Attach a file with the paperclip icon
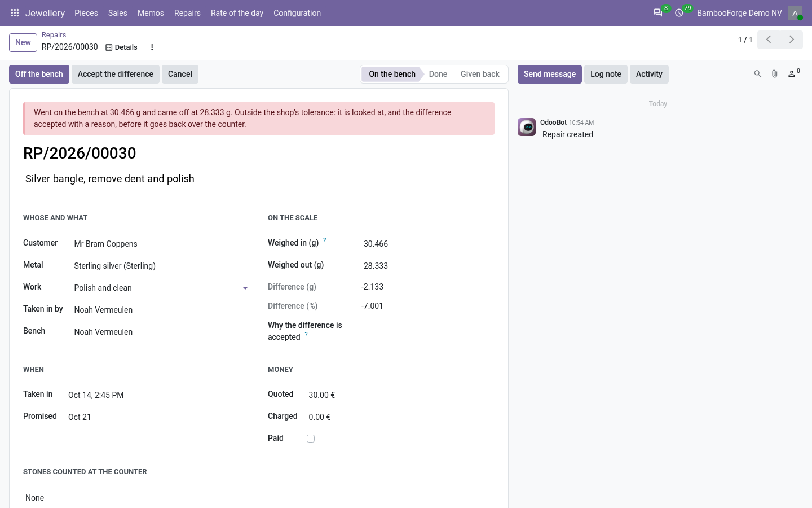Image resolution: width=812 pixels, height=508 pixels. click(775, 74)
